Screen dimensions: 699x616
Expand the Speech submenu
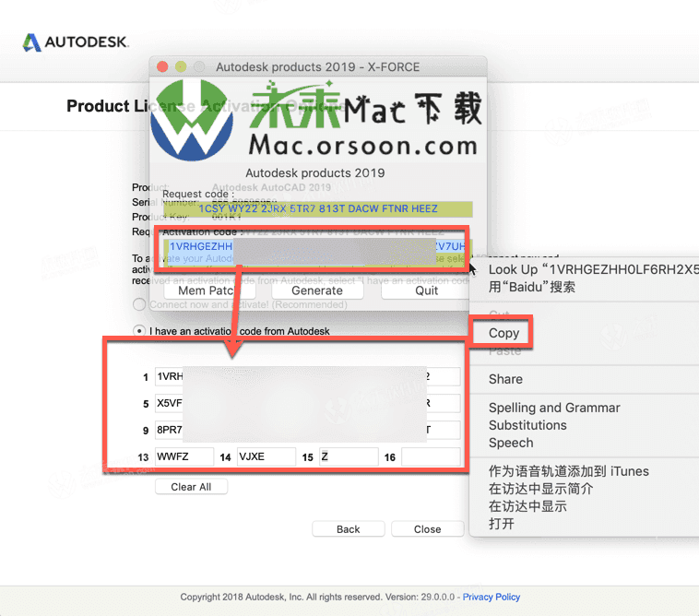coord(511,443)
